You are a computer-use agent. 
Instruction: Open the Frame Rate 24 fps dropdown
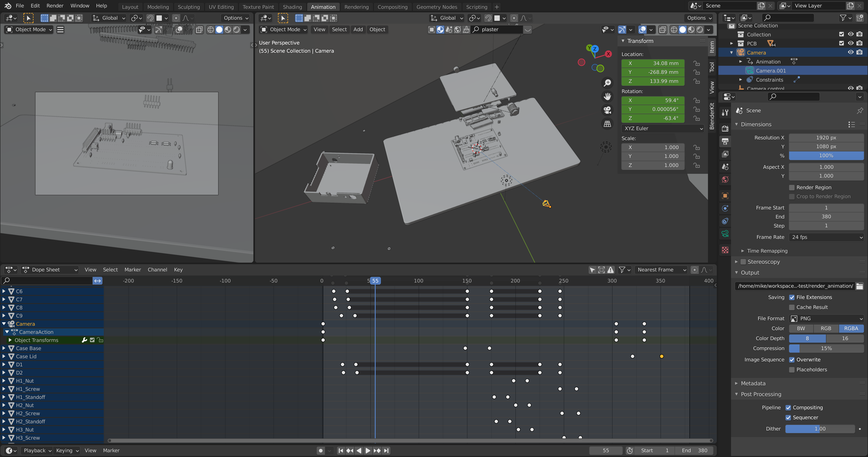click(x=826, y=237)
